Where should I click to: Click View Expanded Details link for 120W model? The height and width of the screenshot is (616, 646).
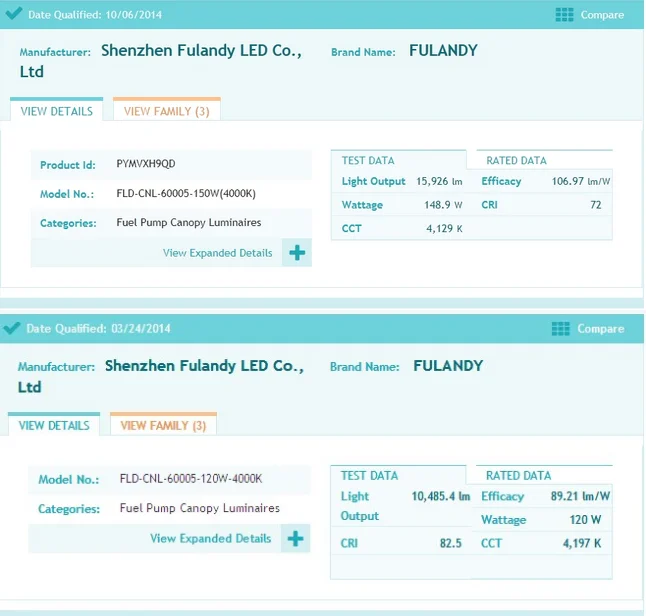[x=210, y=539]
